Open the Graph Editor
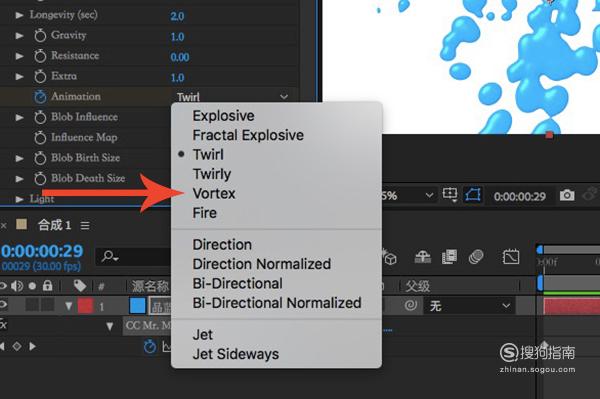 pyautogui.click(x=511, y=257)
